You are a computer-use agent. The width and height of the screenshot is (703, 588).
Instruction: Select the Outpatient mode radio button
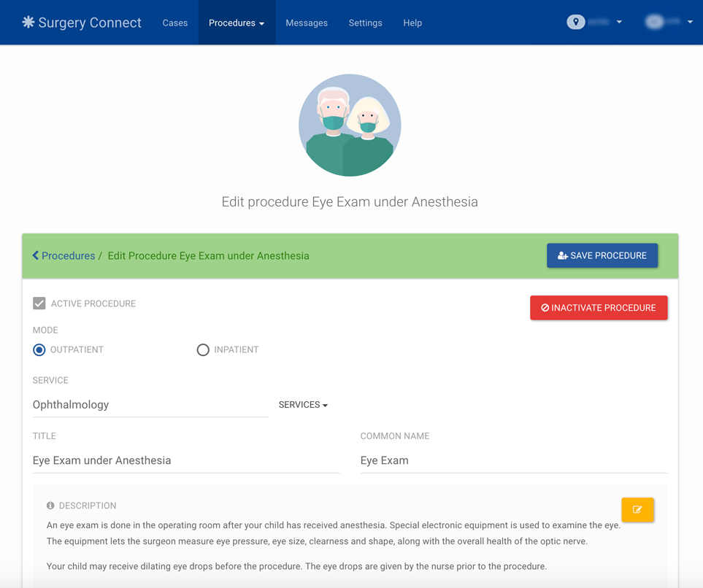[39, 349]
